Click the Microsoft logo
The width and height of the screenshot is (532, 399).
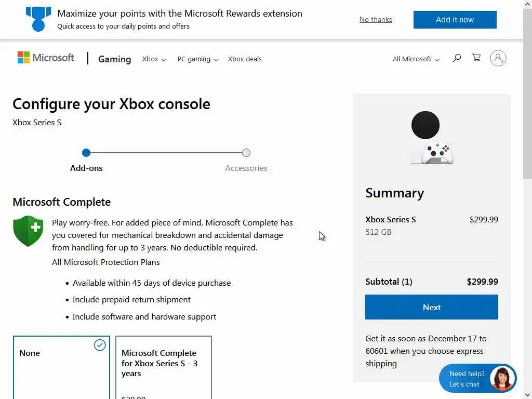point(46,58)
